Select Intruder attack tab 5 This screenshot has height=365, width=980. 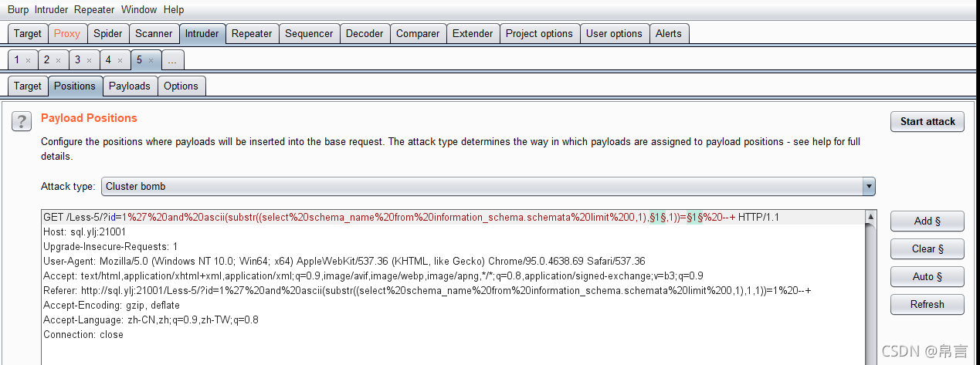pyautogui.click(x=139, y=59)
